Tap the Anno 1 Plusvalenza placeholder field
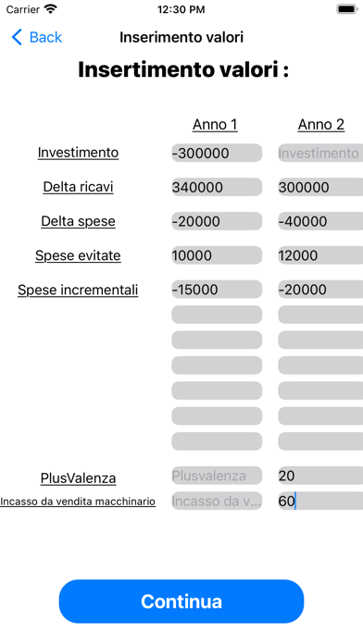Screen dimensions: 363x644 click(217, 476)
